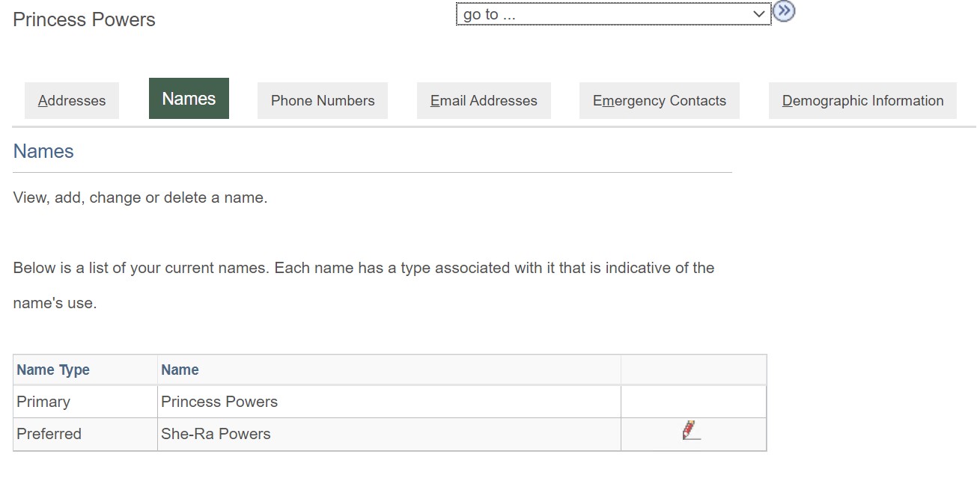The width and height of the screenshot is (980, 484).
Task: Edit the Preferred name using pencil icon
Action: [x=691, y=431]
